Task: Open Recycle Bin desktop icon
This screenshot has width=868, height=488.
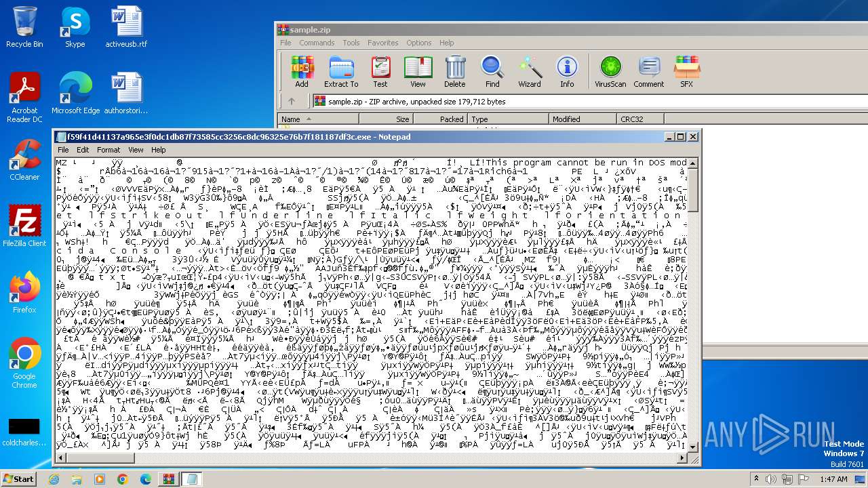Action: (24, 27)
